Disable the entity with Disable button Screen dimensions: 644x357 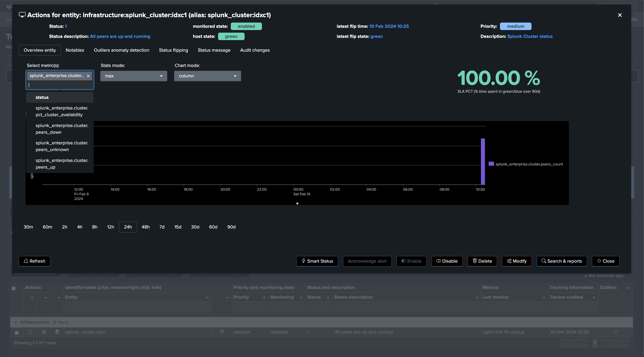pos(447,261)
